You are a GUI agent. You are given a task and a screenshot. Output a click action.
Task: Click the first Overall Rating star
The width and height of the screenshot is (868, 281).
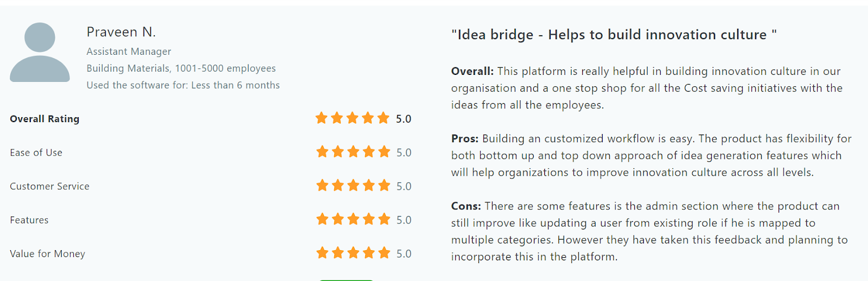click(322, 118)
